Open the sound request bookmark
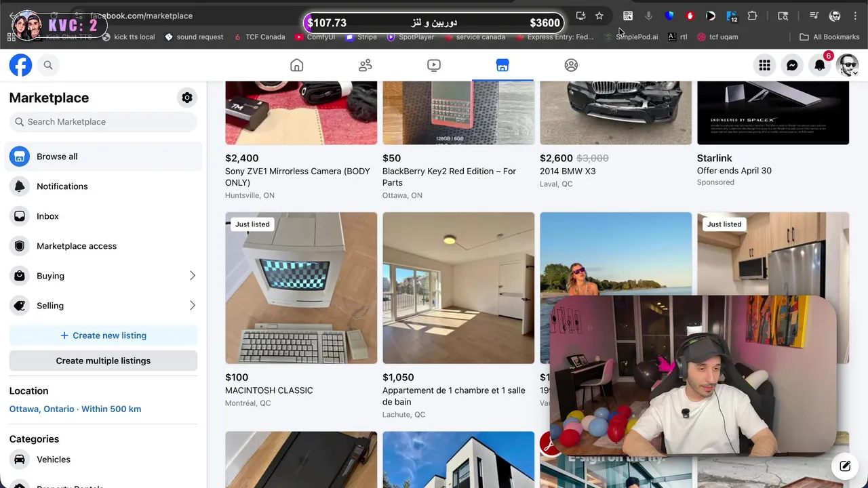The width and height of the screenshot is (868, 488). click(x=194, y=37)
